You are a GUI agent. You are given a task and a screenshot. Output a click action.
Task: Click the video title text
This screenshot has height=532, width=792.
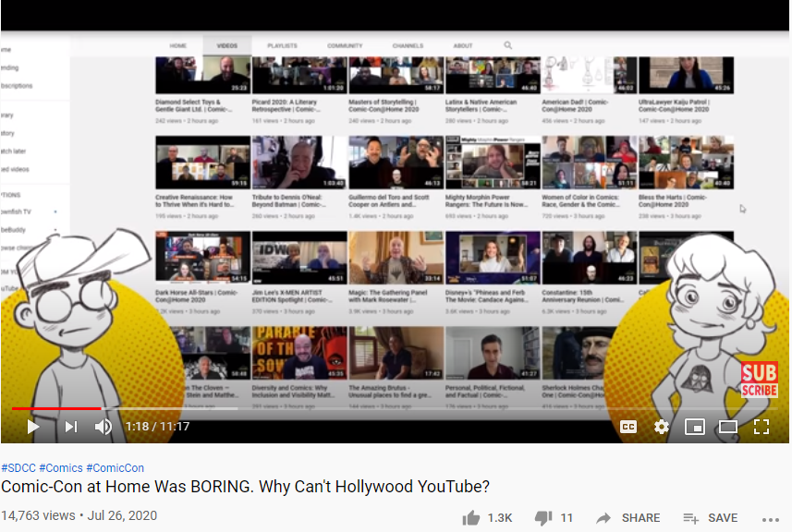point(246,487)
